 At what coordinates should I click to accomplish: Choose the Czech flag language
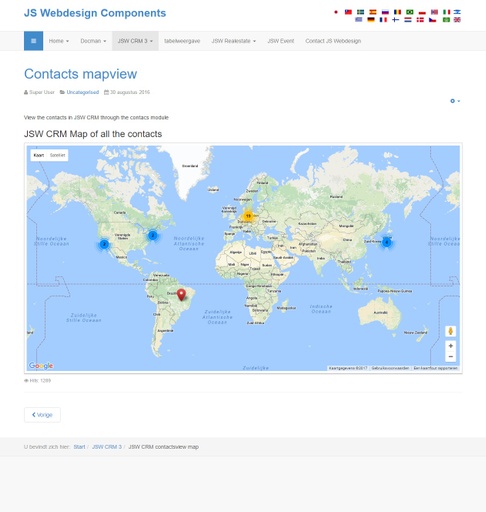point(432,20)
